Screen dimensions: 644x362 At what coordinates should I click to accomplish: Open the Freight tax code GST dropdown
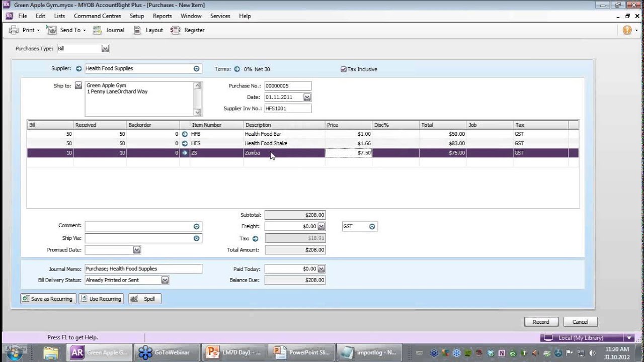click(x=372, y=227)
